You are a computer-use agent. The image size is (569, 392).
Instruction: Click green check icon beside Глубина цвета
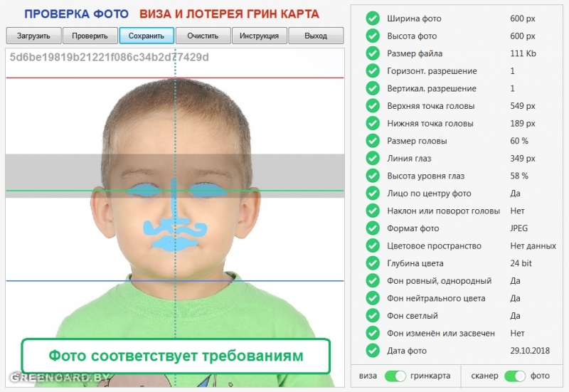[373, 263]
